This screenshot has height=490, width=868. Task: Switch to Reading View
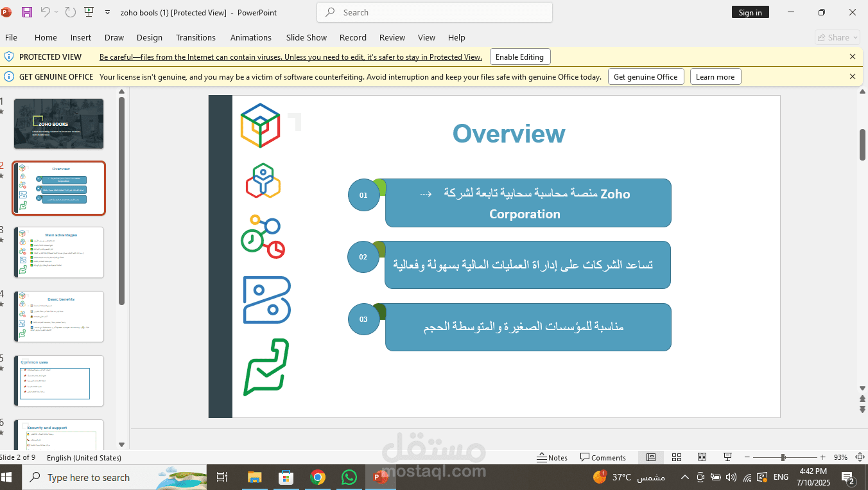pyautogui.click(x=702, y=457)
